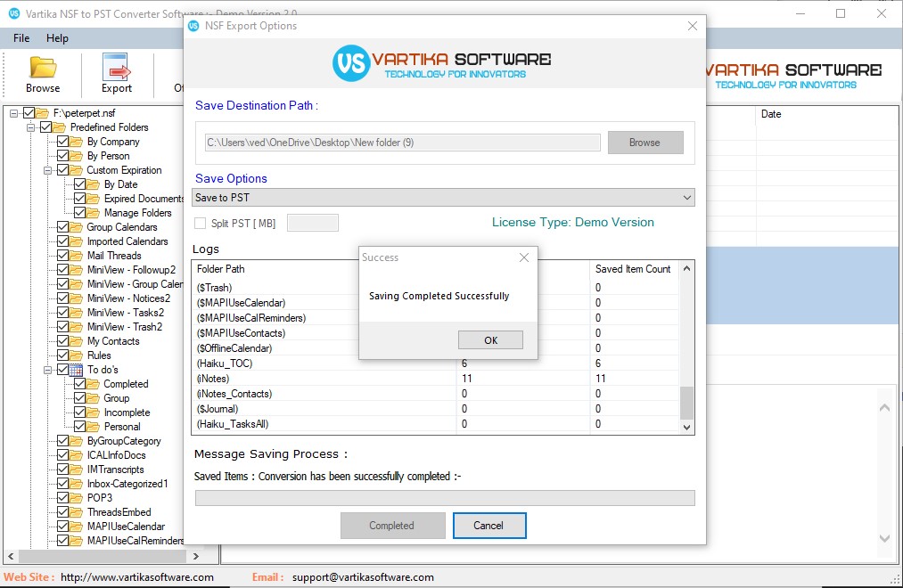Close the Success message box
This screenshot has height=588, width=903.
524,257
